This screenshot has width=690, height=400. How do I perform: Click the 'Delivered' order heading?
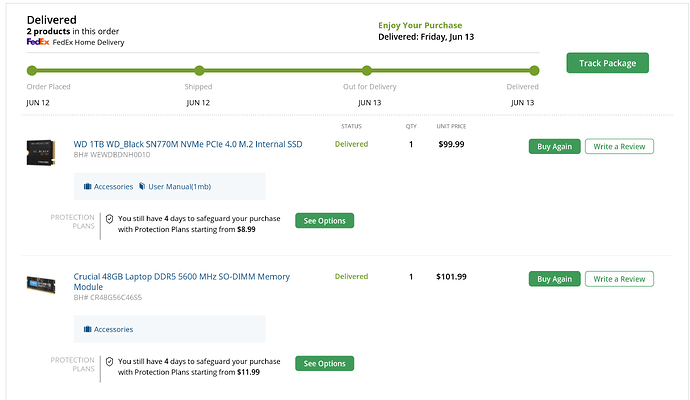click(x=51, y=20)
